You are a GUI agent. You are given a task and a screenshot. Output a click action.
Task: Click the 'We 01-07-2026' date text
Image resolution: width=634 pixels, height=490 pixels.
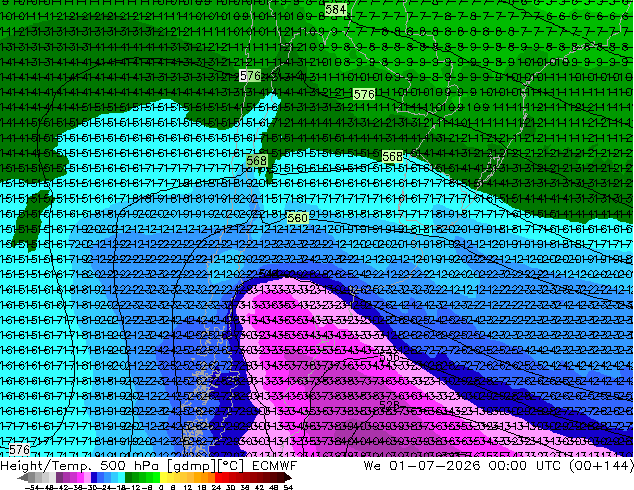pyautogui.click(x=422, y=466)
